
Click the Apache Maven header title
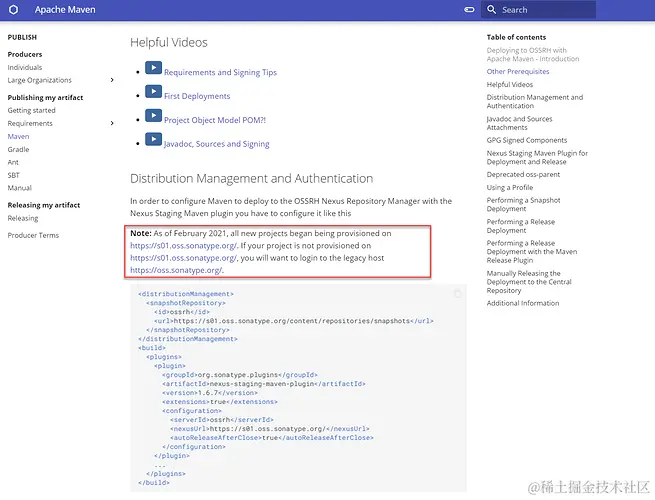point(65,10)
